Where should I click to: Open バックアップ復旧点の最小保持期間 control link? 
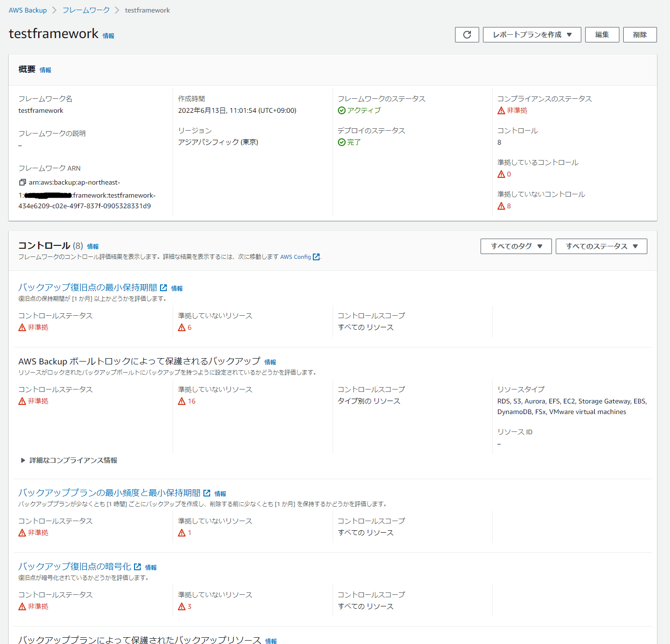pos(88,287)
